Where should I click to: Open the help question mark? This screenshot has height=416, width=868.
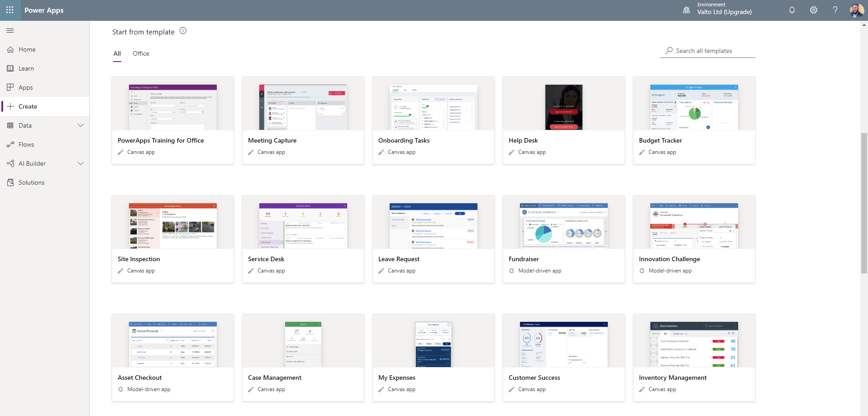(835, 10)
